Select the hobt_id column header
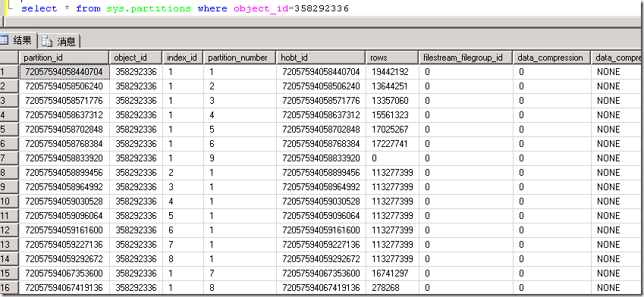 pos(321,58)
